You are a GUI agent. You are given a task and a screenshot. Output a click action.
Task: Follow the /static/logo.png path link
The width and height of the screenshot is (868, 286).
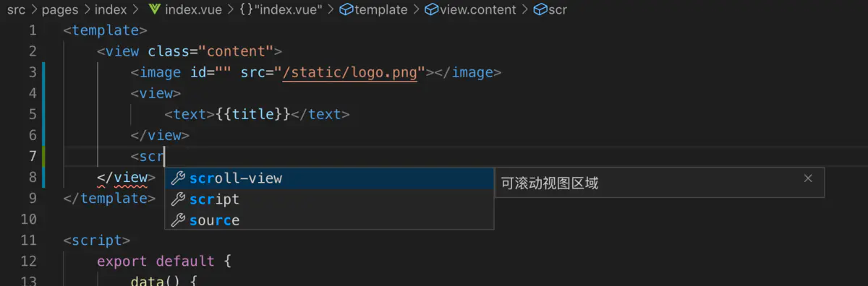click(x=349, y=72)
